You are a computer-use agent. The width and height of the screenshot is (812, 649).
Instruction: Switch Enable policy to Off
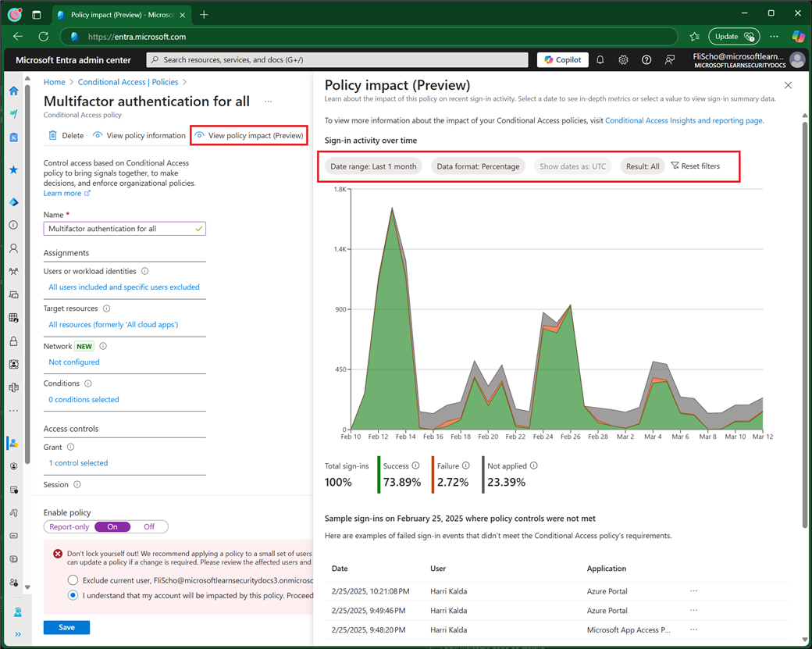[148, 526]
